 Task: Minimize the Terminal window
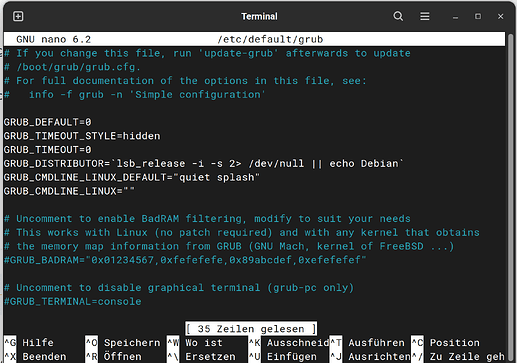455,16
